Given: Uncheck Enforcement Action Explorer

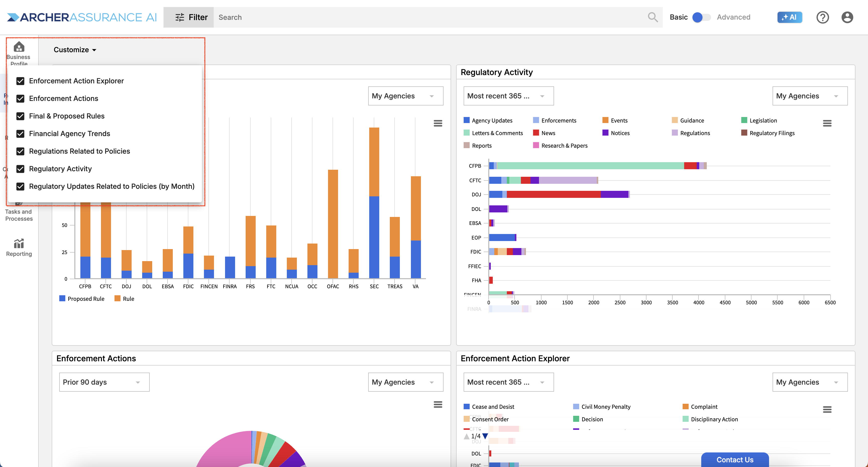Looking at the screenshot, I should pos(20,81).
